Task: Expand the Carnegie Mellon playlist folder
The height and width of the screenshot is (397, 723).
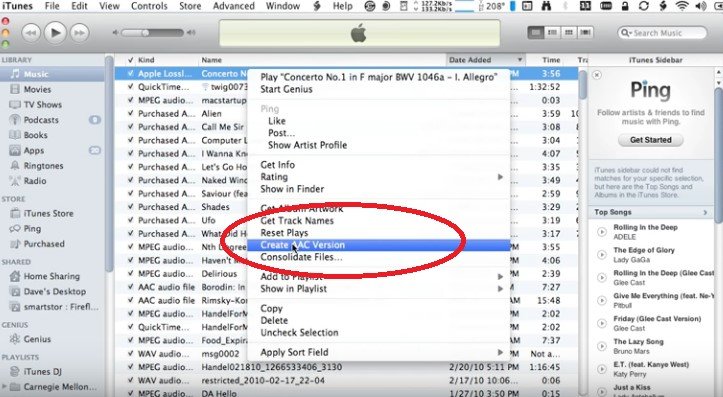Action: point(4,387)
